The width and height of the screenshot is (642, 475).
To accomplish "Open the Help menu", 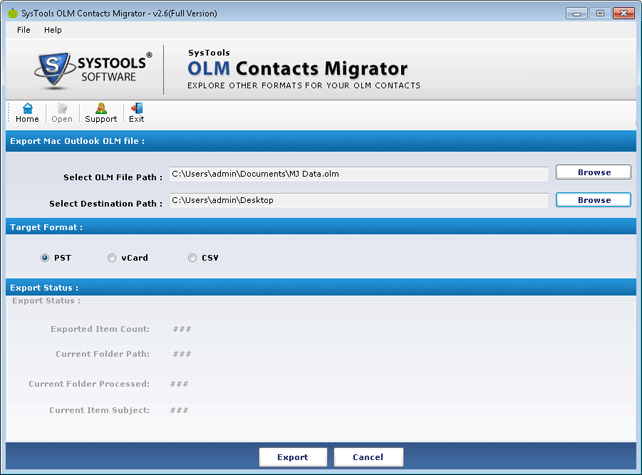I will pos(53,30).
